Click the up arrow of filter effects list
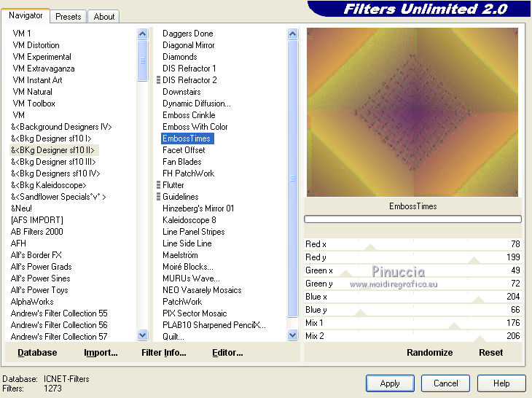 pyautogui.click(x=292, y=34)
